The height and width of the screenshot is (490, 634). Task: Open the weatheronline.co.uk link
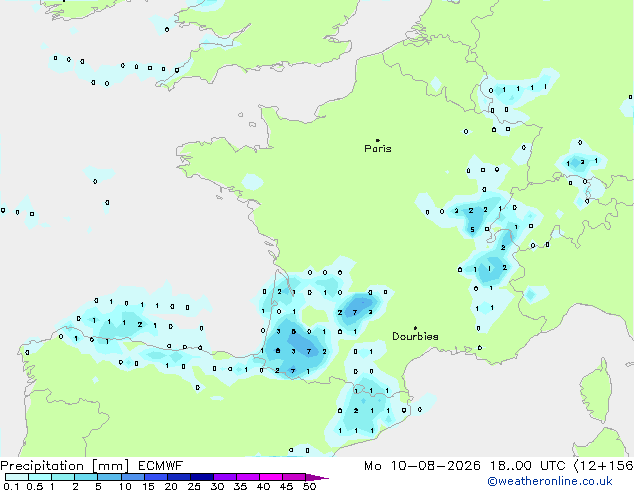(549, 481)
